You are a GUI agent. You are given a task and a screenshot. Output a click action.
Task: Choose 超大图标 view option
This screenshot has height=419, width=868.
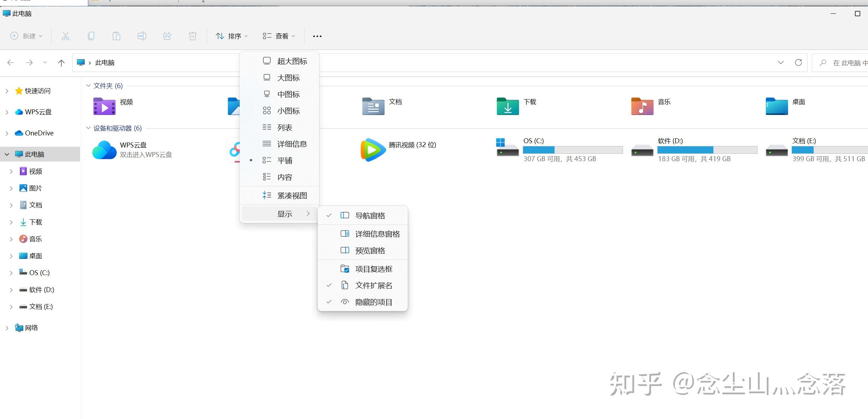point(292,61)
